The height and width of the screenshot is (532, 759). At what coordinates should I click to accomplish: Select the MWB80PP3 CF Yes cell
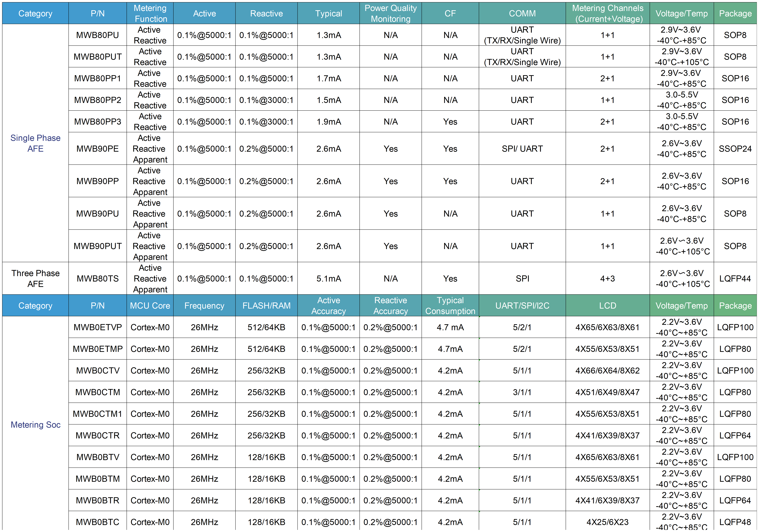coord(450,122)
